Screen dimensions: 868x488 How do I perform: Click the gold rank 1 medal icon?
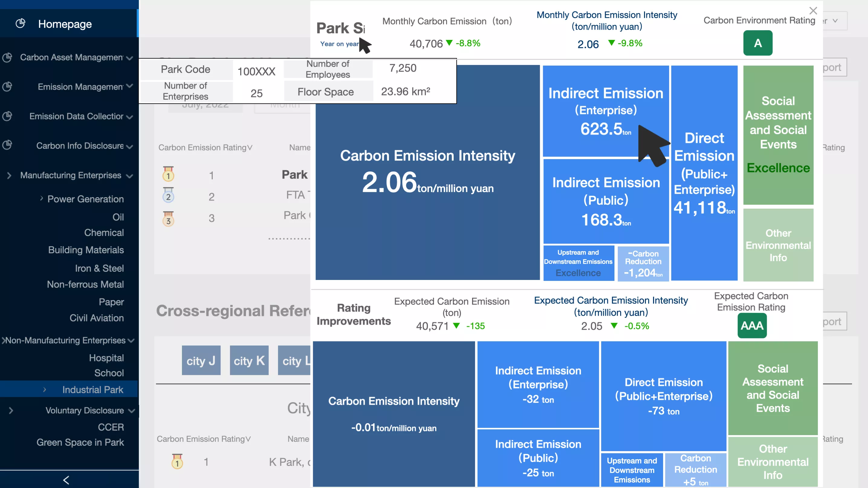click(168, 174)
